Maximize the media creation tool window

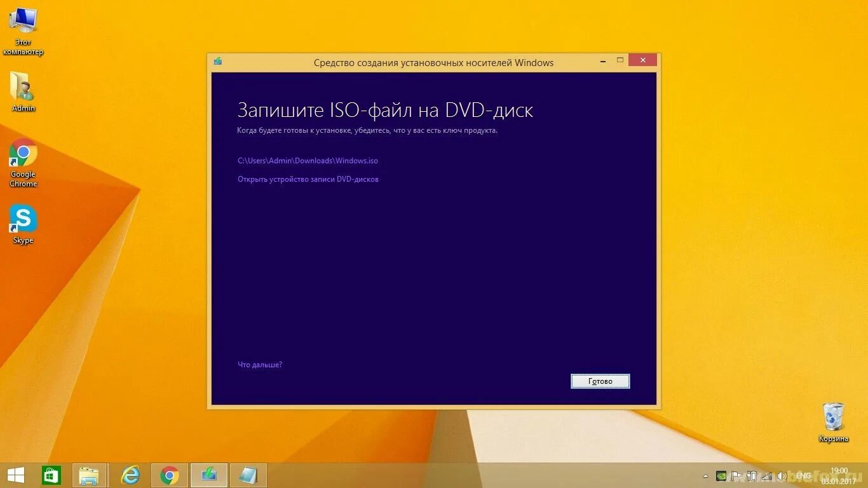coord(620,60)
